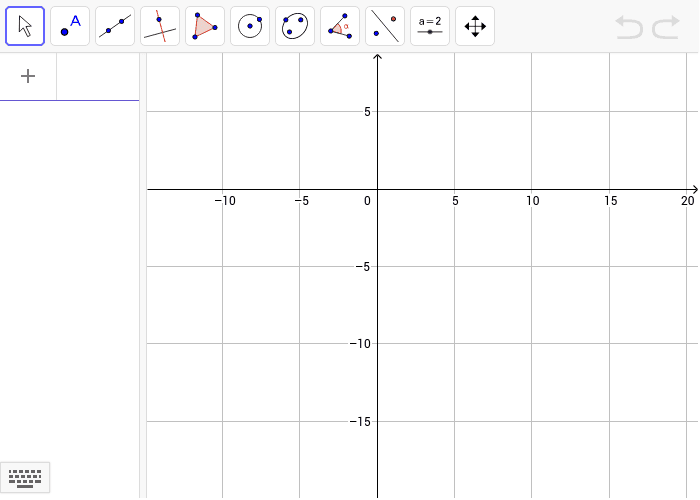The width and height of the screenshot is (700, 500).
Task: Click the x-axis label 10
Action: (x=533, y=201)
